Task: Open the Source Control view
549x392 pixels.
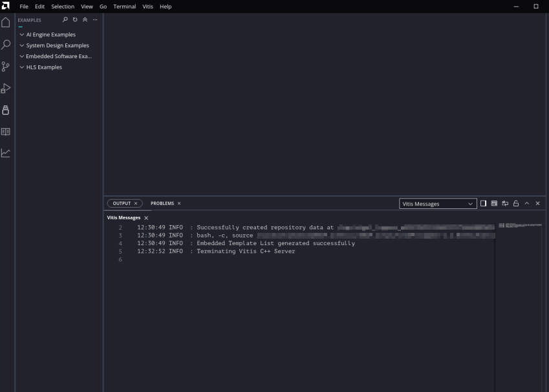Action: point(6,66)
